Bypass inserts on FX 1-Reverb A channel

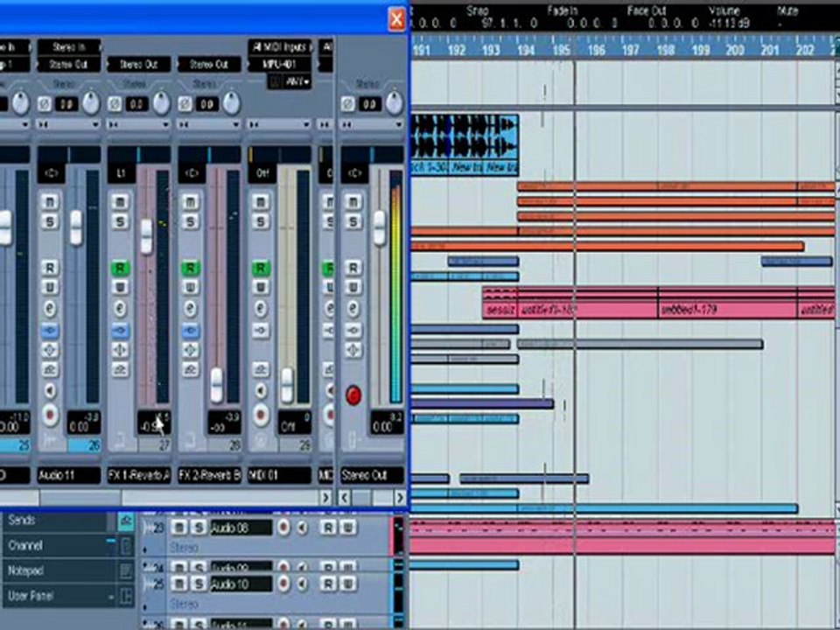[120, 330]
